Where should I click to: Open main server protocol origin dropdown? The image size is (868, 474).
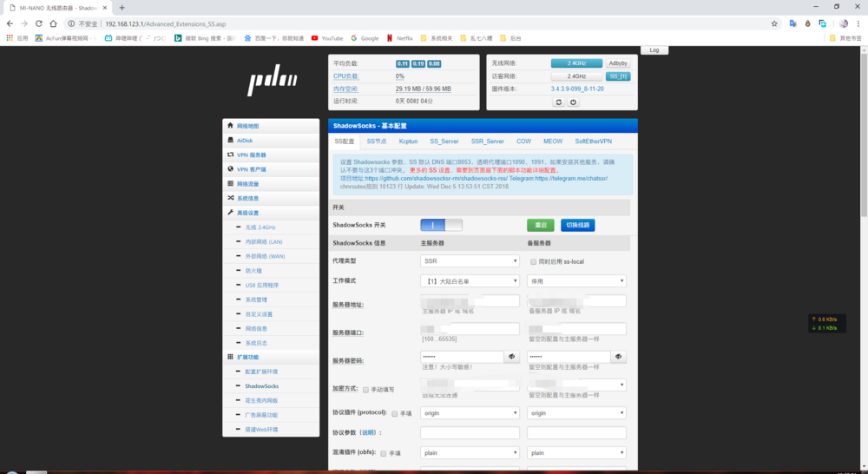coord(470,413)
